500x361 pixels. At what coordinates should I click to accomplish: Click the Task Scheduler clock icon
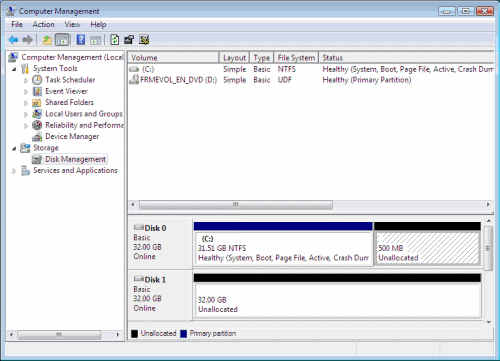coord(37,80)
